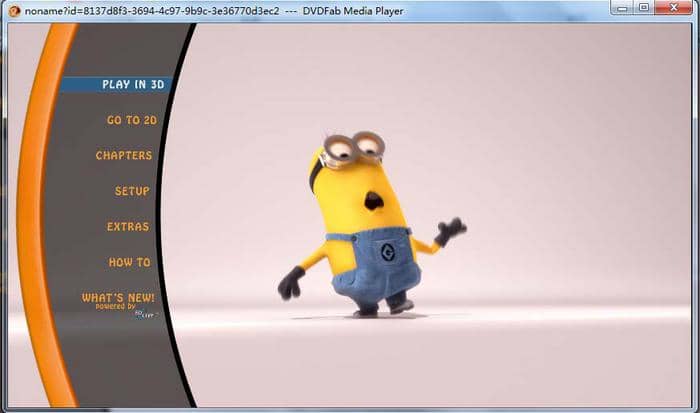
Task: Click the DVDFab Media Player title bar icon
Action: [x=14, y=11]
